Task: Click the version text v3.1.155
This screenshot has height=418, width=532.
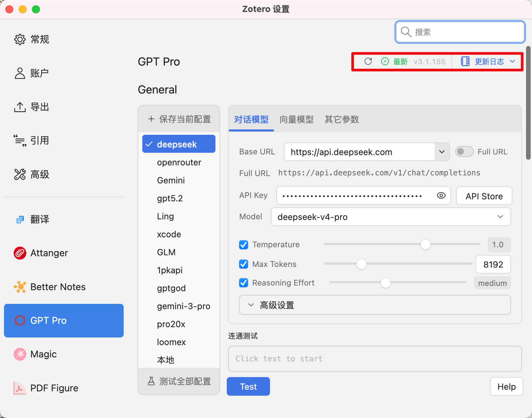Action: (x=429, y=62)
